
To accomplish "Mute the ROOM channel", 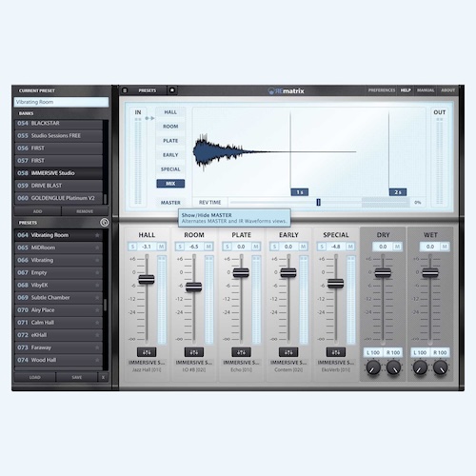I will [208, 247].
